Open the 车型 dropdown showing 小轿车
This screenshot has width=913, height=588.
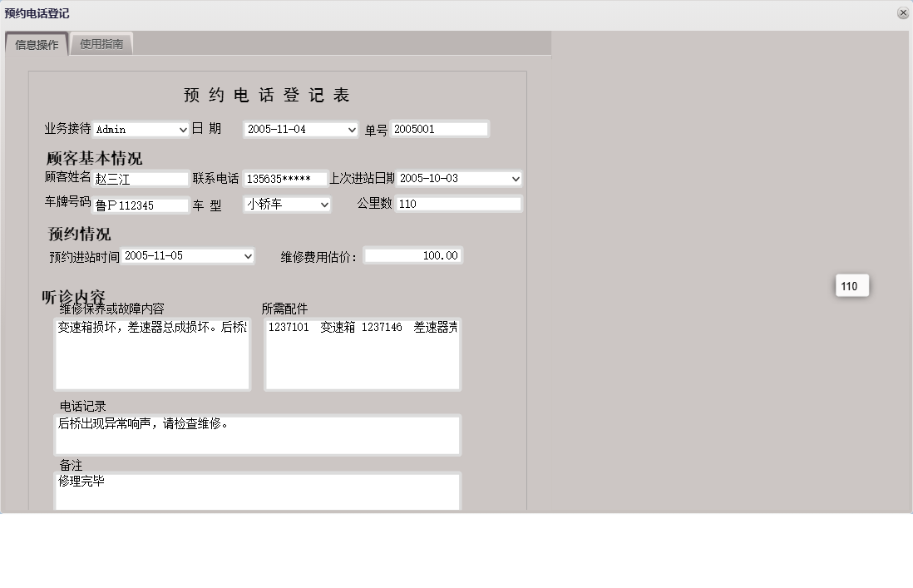(286, 204)
